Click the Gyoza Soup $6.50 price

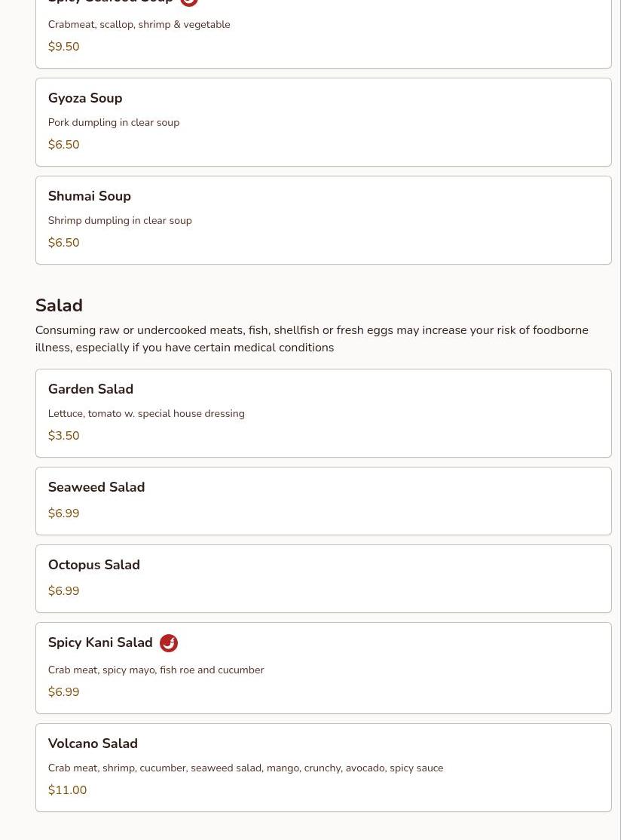coord(63,145)
